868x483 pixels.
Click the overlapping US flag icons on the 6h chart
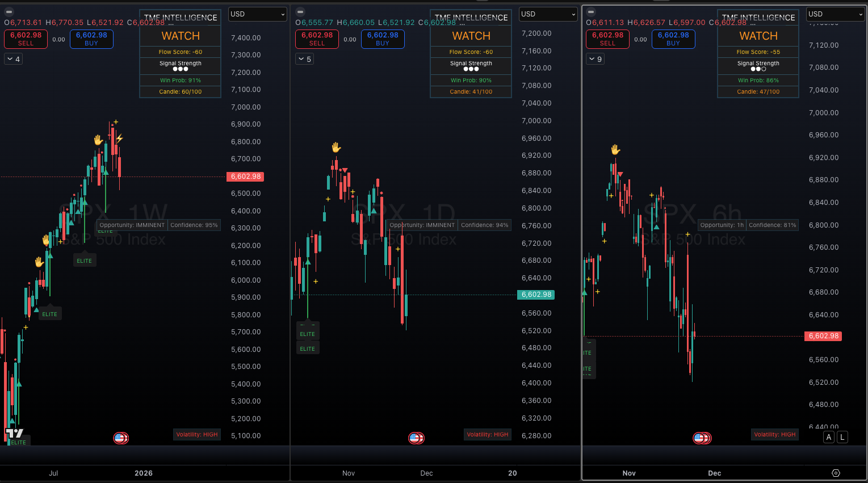[x=702, y=438]
